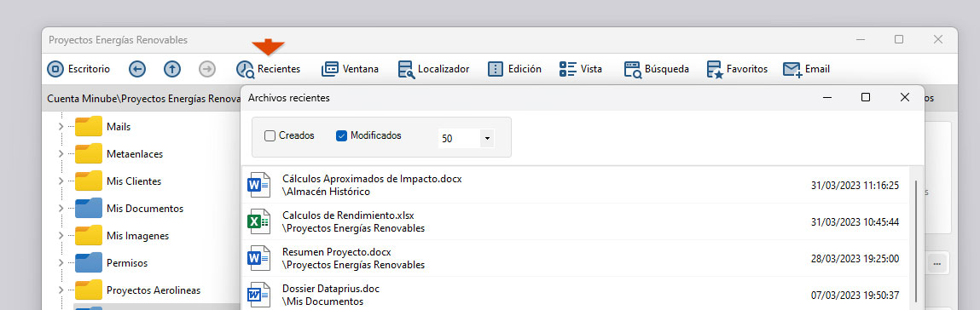The width and height of the screenshot is (980, 310).
Task: Click the greyed forward arrow icon
Action: (x=207, y=69)
